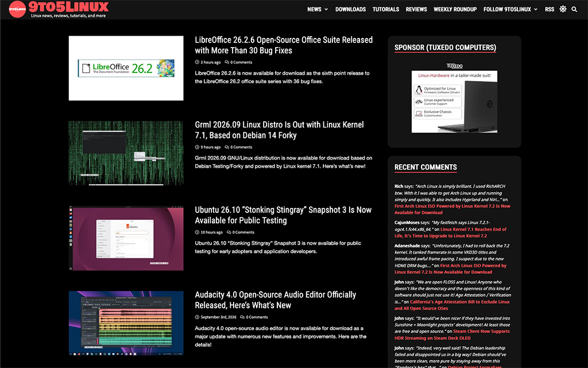Click the clock icon by 'September 3rd, 2026'
The width and height of the screenshot is (588, 368).
click(x=197, y=317)
